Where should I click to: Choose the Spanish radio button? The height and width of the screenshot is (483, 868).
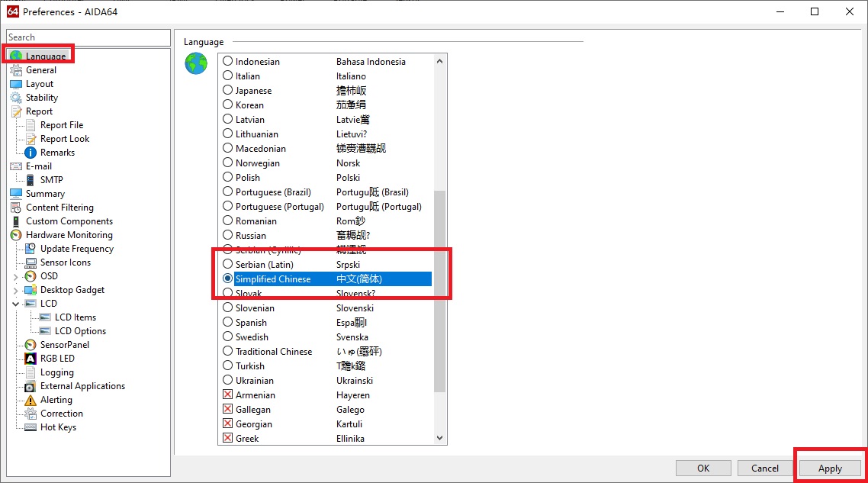pyautogui.click(x=227, y=323)
